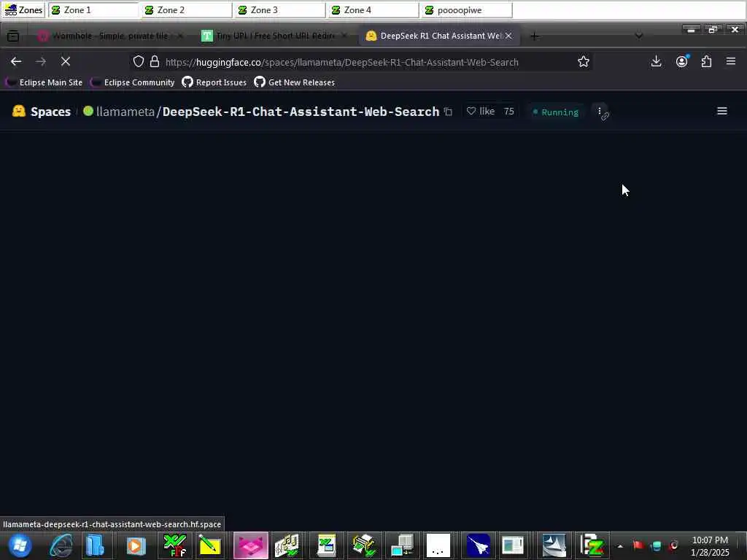The height and width of the screenshot is (560, 747).
Task: Switch to Zone 1
Action: point(93,10)
